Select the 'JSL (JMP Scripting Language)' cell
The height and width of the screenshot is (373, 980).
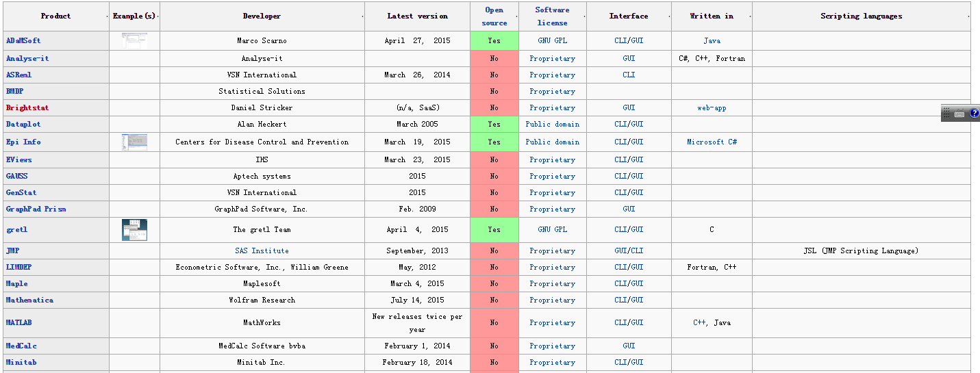[x=862, y=250]
